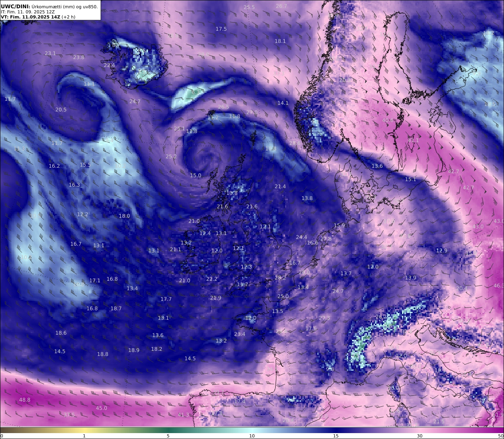
Task: Click the 18.6 map value
Action: [x=61, y=333]
